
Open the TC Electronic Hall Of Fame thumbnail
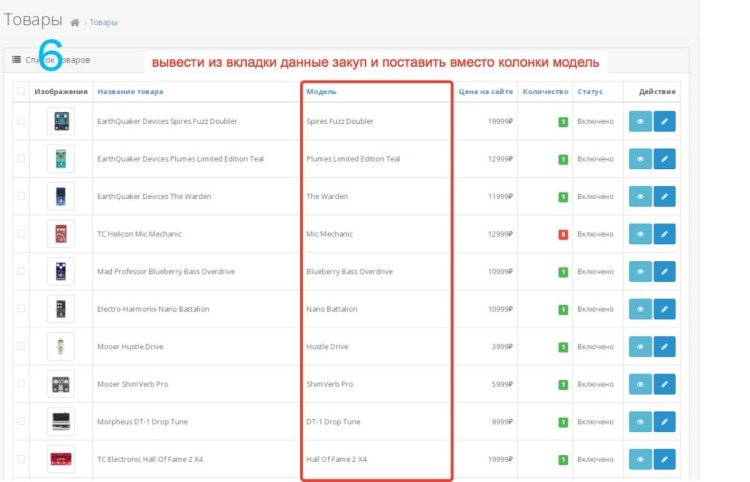coord(61,459)
